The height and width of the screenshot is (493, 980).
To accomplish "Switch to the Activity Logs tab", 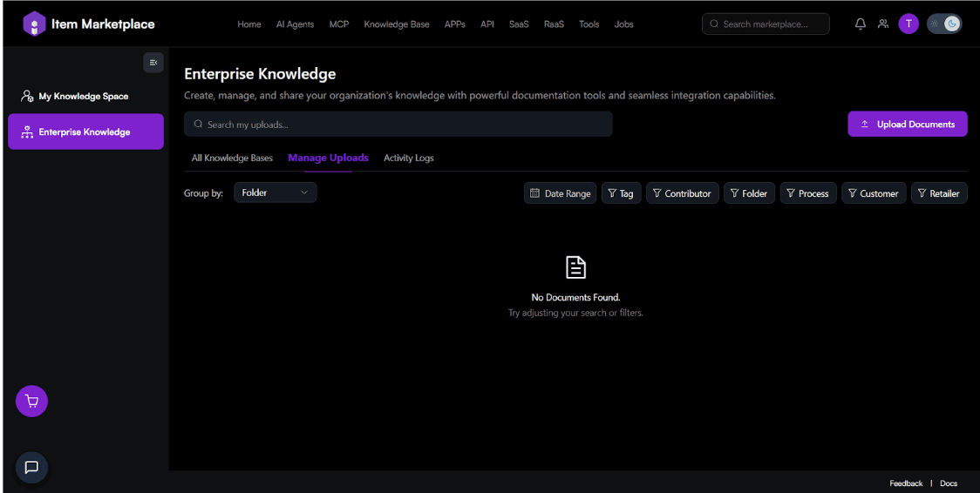I will pos(408,158).
